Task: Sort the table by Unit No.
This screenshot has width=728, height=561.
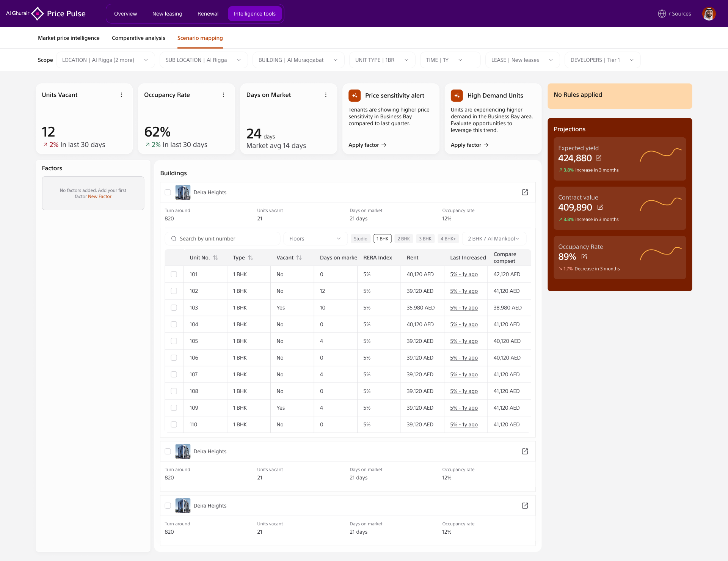Action: (216, 258)
